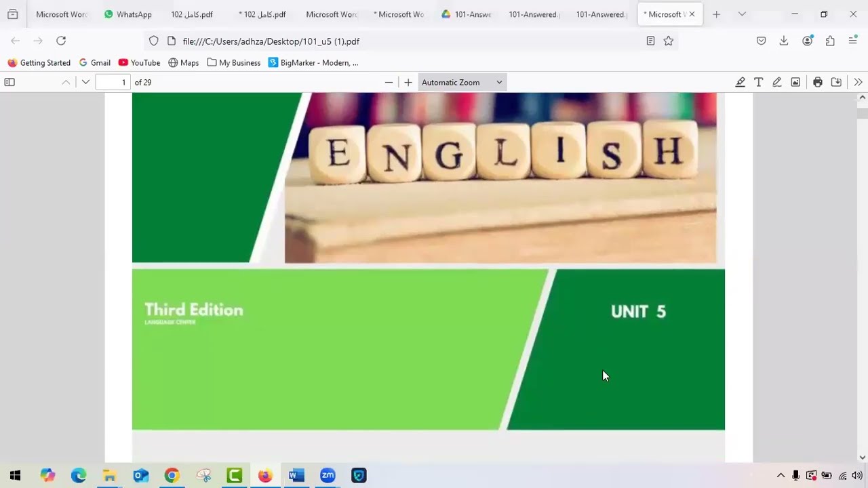Viewport: 868px width, 488px height.
Task: Select the PDF highlight tool
Action: click(x=741, y=82)
